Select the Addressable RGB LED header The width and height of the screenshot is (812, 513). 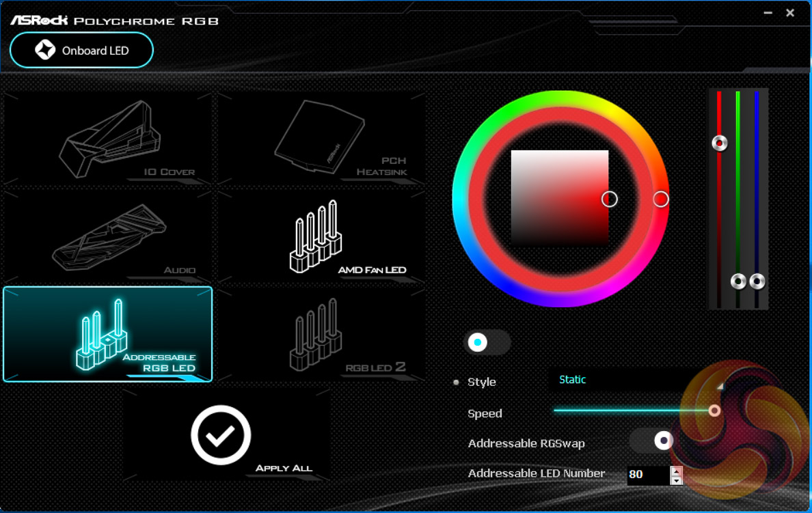(108, 335)
